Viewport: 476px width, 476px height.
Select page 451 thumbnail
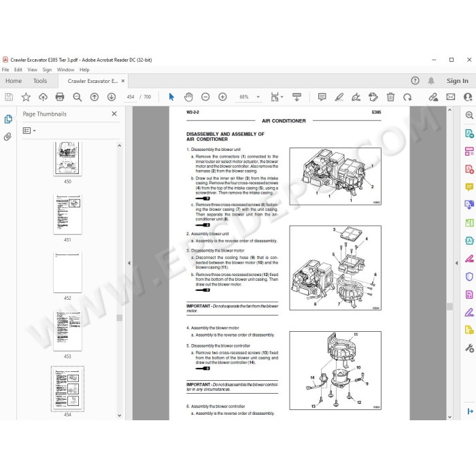(x=68, y=214)
